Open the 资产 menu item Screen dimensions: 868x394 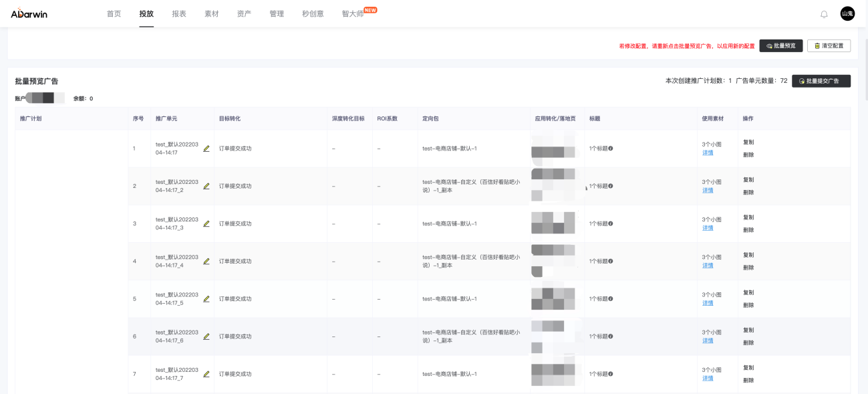pos(243,13)
